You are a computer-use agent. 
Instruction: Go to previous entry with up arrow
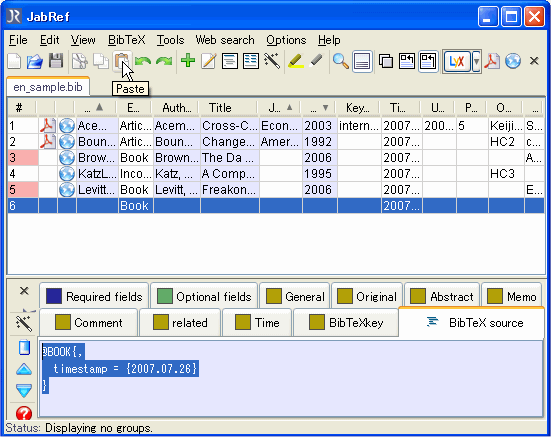24,369
